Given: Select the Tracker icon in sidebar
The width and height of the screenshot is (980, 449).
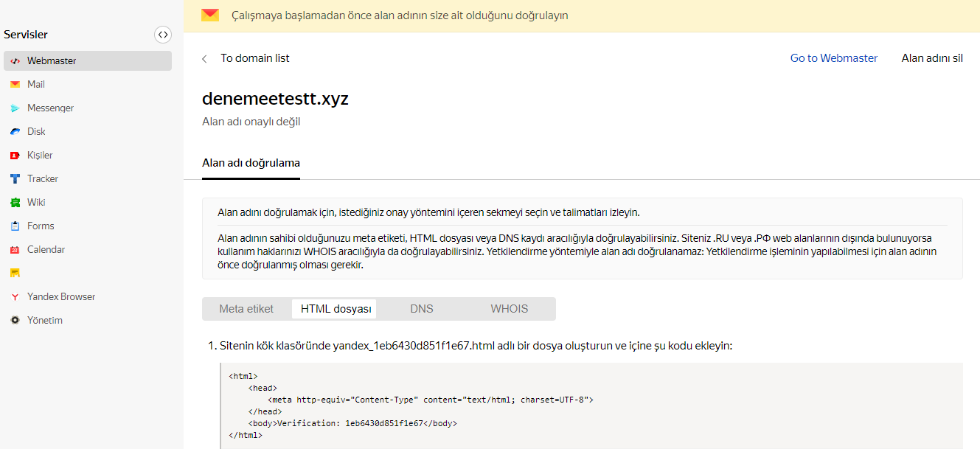Looking at the screenshot, I should (15, 179).
